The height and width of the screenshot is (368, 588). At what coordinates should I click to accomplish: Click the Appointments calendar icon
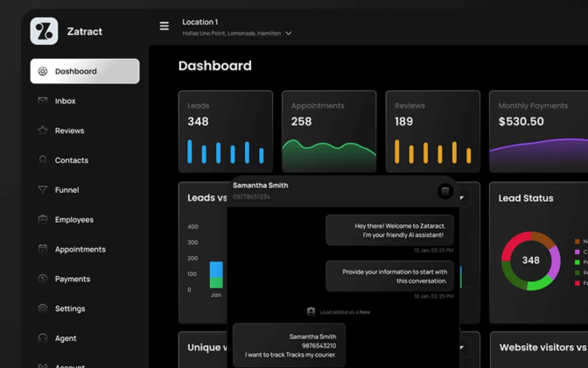point(42,249)
